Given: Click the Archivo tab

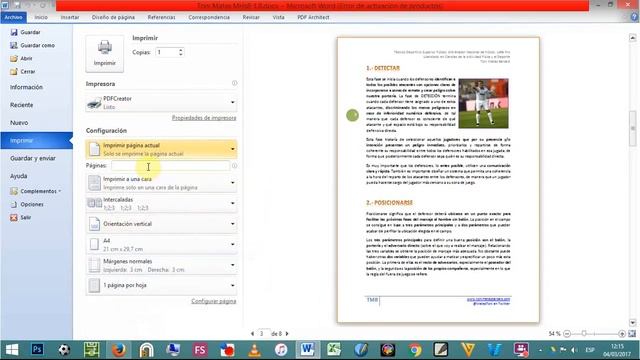Looking at the screenshot, I should (x=13, y=17).
